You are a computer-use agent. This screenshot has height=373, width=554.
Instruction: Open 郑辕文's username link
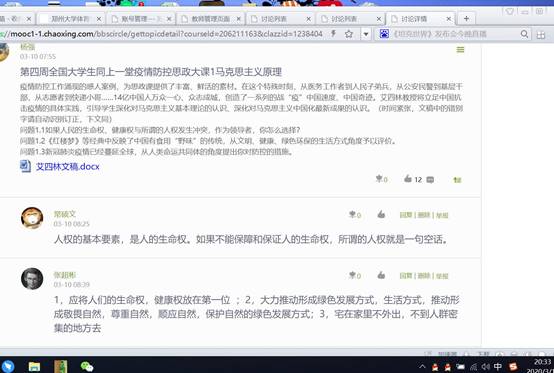(x=65, y=214)
